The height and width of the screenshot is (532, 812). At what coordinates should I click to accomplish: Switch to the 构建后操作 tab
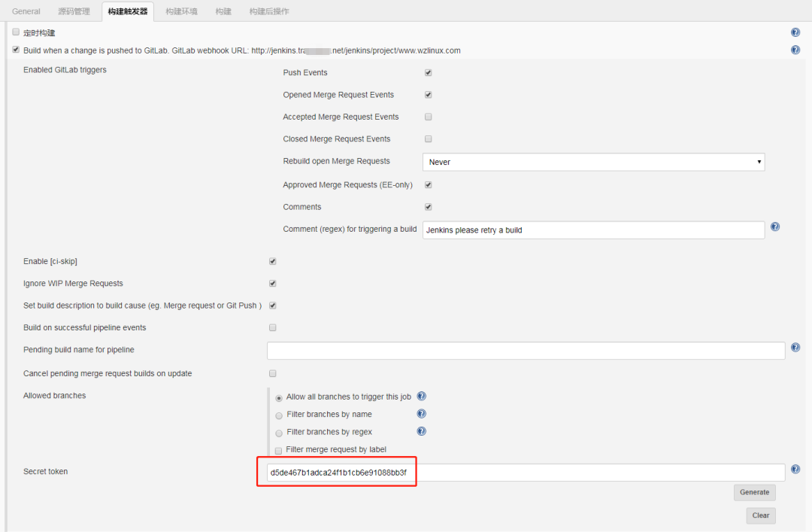click(x=269, y=11)
